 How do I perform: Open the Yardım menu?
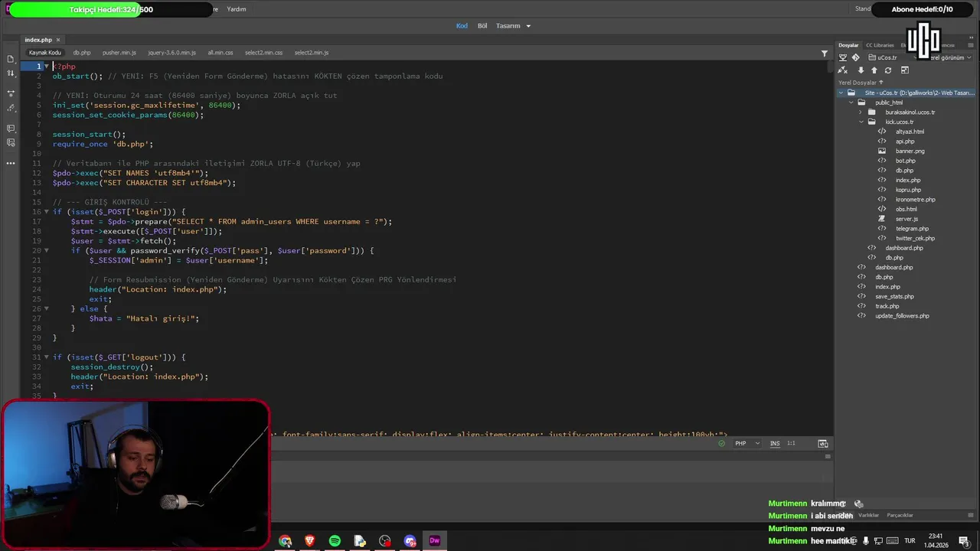(x=237, y=9)
